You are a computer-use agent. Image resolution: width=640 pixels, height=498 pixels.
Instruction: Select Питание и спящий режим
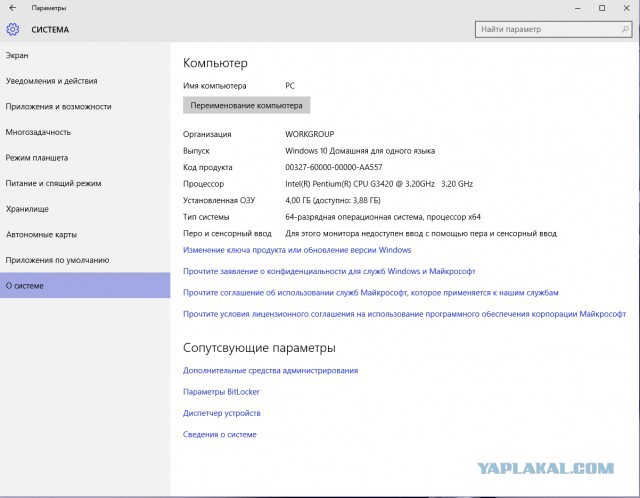click(x=53, y=183)
